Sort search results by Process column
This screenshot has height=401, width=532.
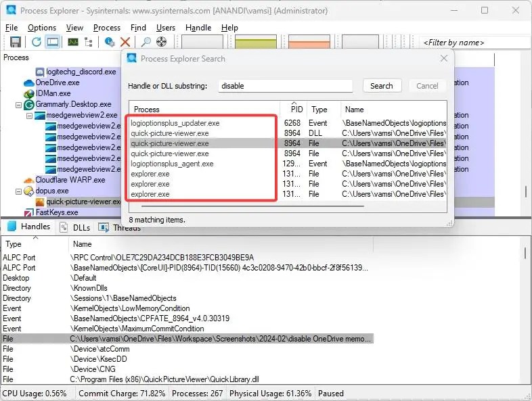[204, 109]
